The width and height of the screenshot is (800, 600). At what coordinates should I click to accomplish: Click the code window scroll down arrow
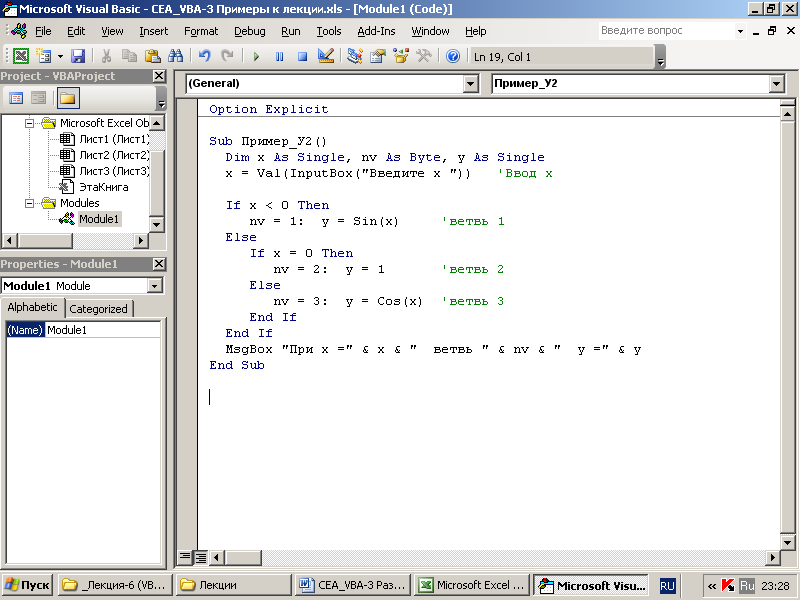787,542
